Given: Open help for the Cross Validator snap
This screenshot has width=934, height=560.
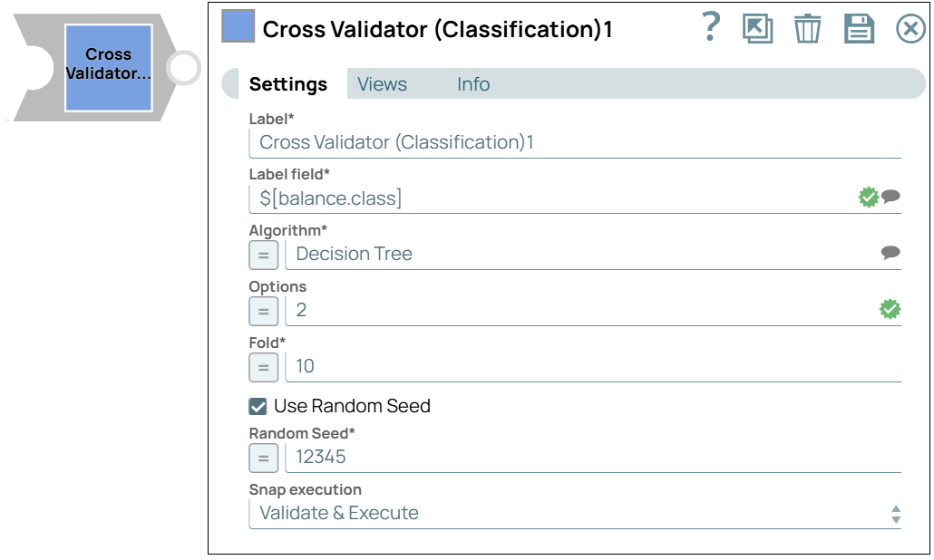Looking at the screenshot, I should point(708,29).
